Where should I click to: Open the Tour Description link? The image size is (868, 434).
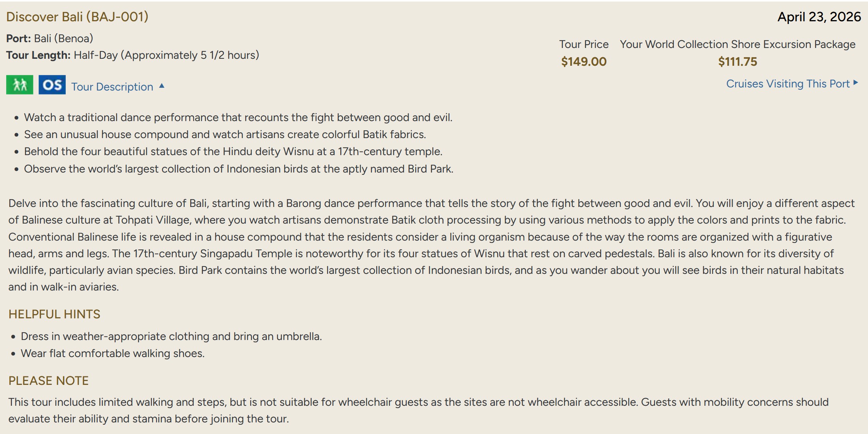pos(112,87)
